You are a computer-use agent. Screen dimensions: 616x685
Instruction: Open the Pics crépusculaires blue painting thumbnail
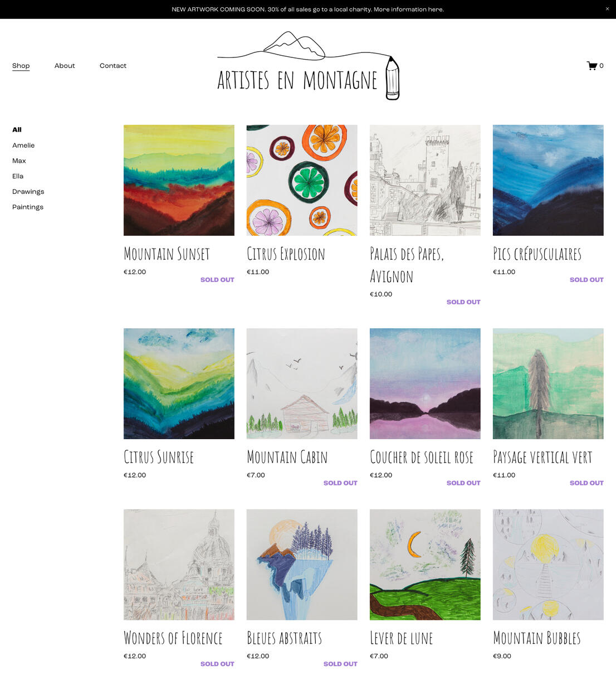click(x=548, y=180)
